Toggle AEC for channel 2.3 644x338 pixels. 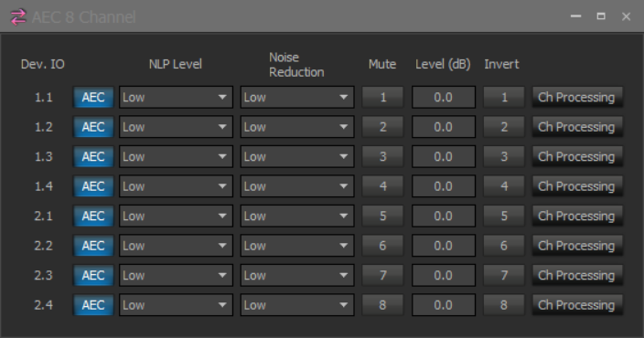(93, 275)
